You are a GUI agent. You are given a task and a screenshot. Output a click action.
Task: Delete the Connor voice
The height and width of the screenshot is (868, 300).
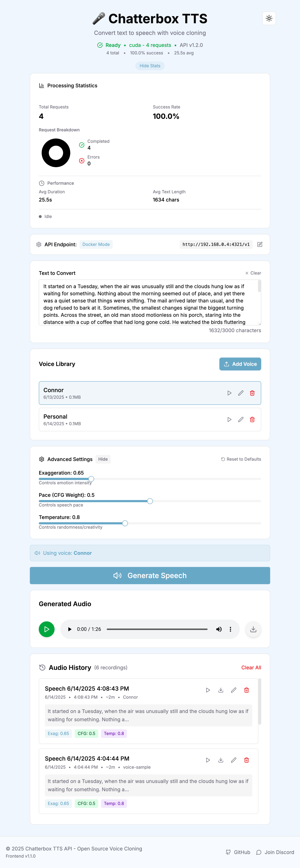pyautogui.click(x=252, y=393)
